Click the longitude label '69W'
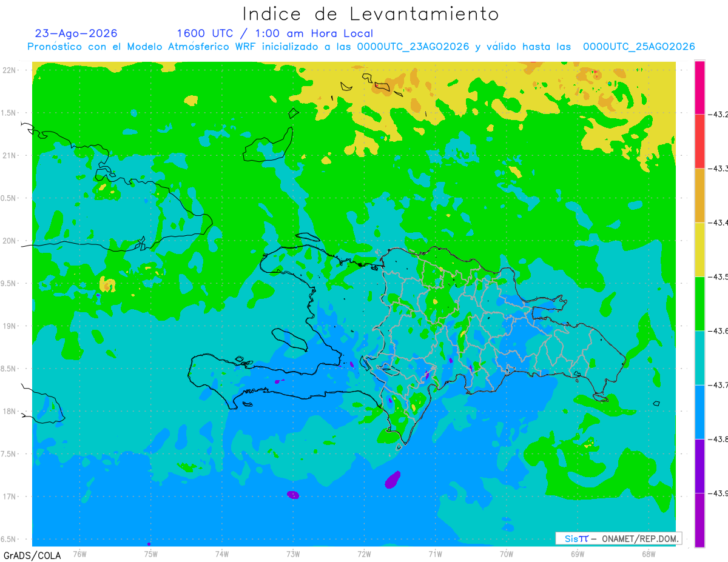Image resolution: width=728 pixels, height=562 pixels. [x=578, y=554]
